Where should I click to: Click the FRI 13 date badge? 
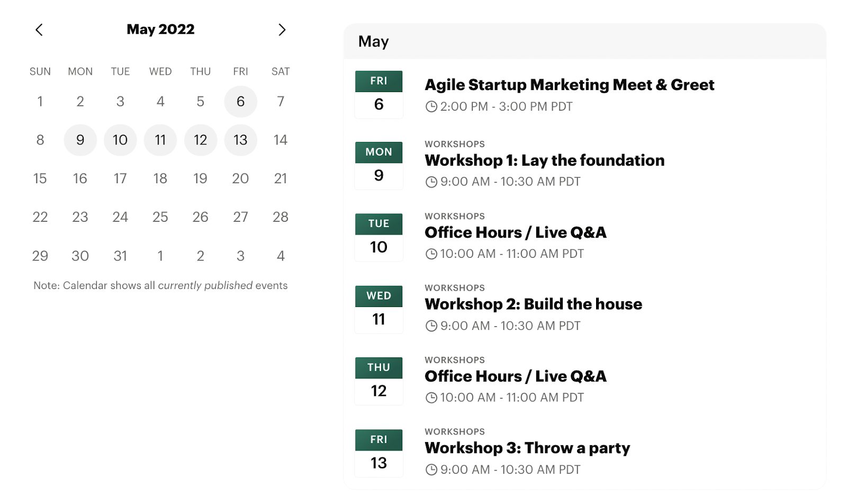coord(379,453)
